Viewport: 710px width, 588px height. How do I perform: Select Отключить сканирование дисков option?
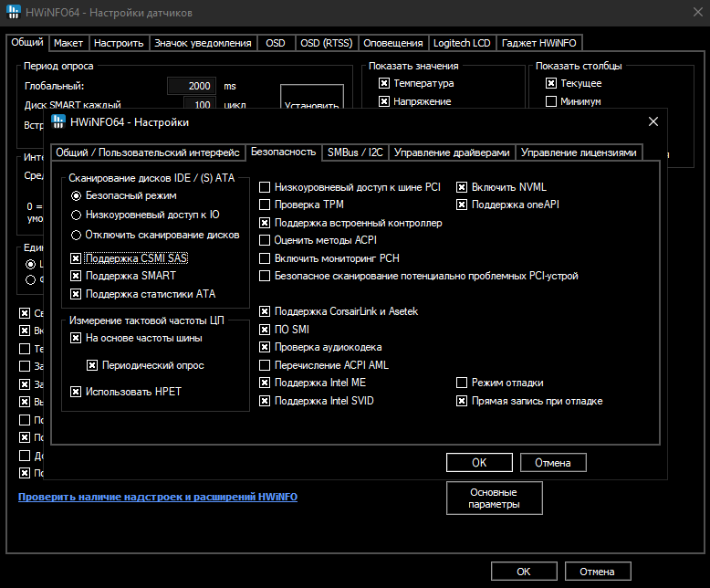(76, 236)
